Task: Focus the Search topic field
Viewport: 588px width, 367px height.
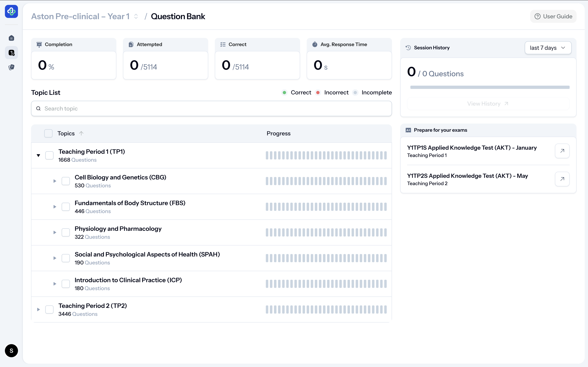Action: (211, 108)
